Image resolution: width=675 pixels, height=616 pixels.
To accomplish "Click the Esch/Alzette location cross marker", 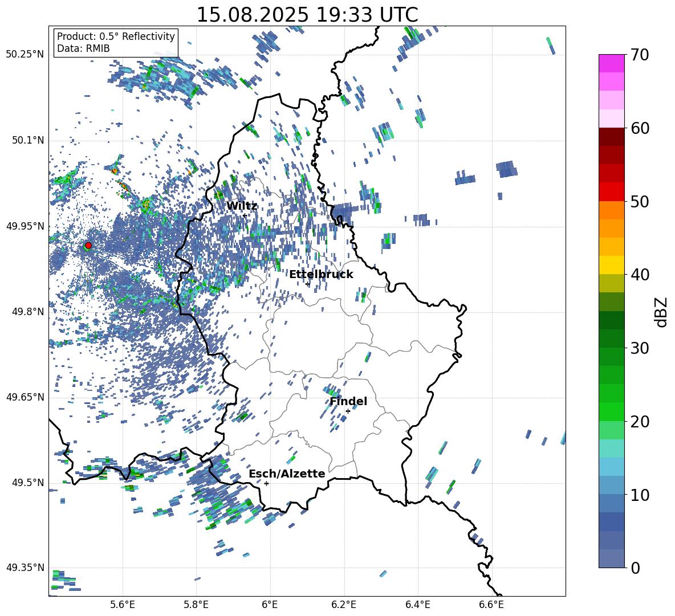I will pos(266,483).
